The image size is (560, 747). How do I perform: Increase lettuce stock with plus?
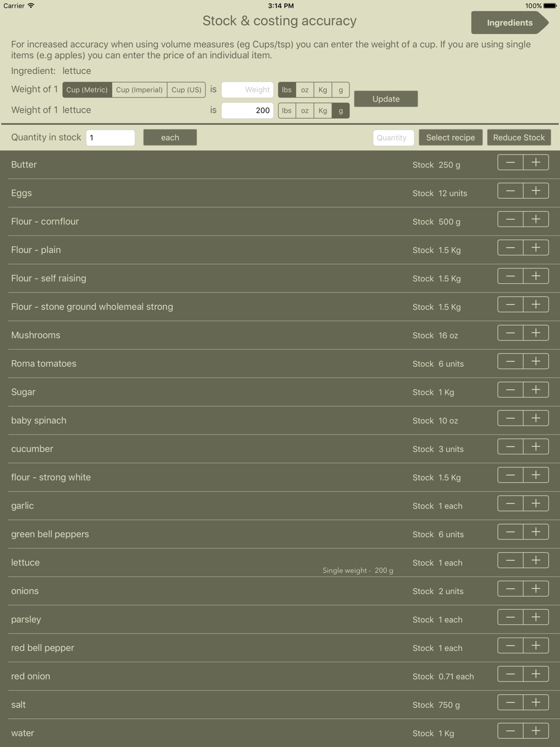click(536, 561)
